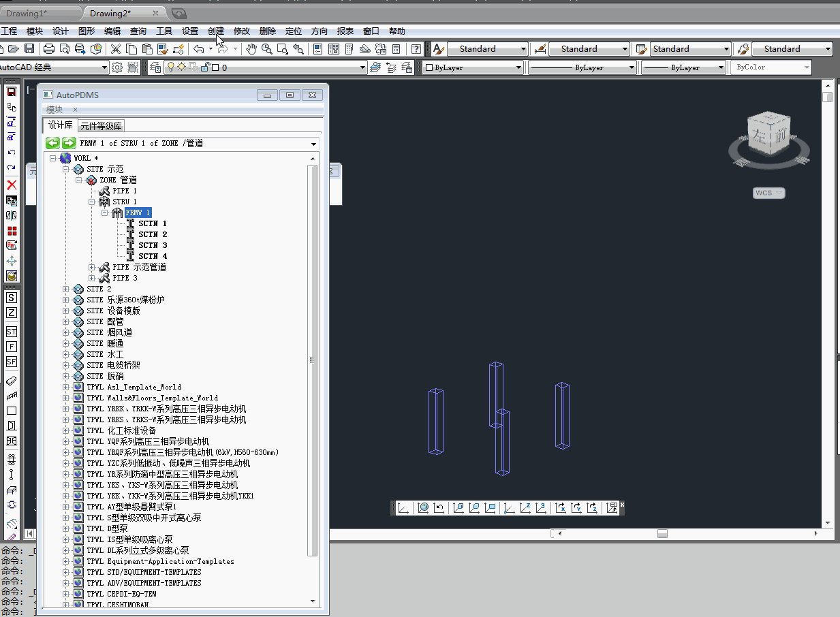
Task: Click the QuickCalc calculator icon
Action: [x=396, y=49]
